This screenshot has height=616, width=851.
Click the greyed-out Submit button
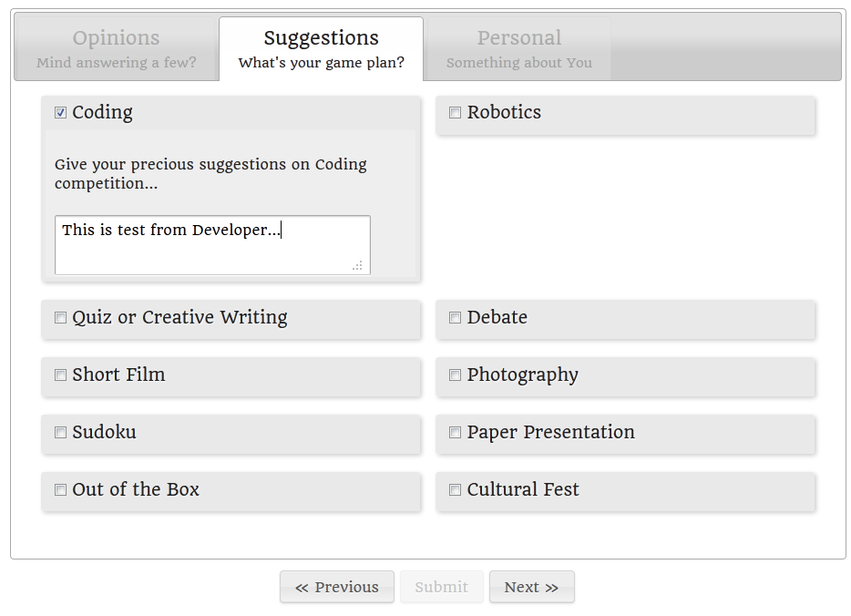coord(441,587)
